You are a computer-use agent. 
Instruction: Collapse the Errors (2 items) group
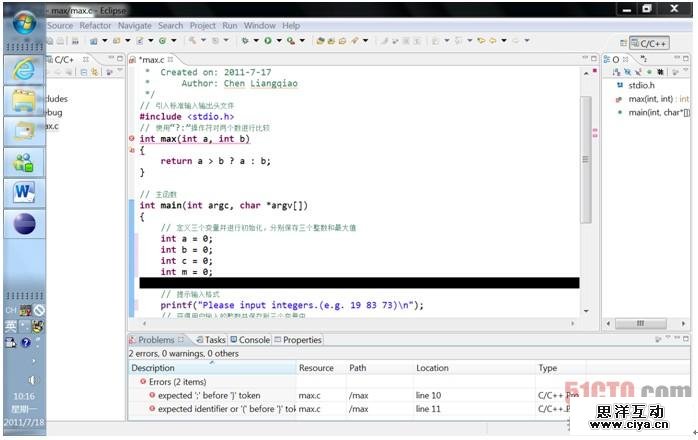[141, 382]
